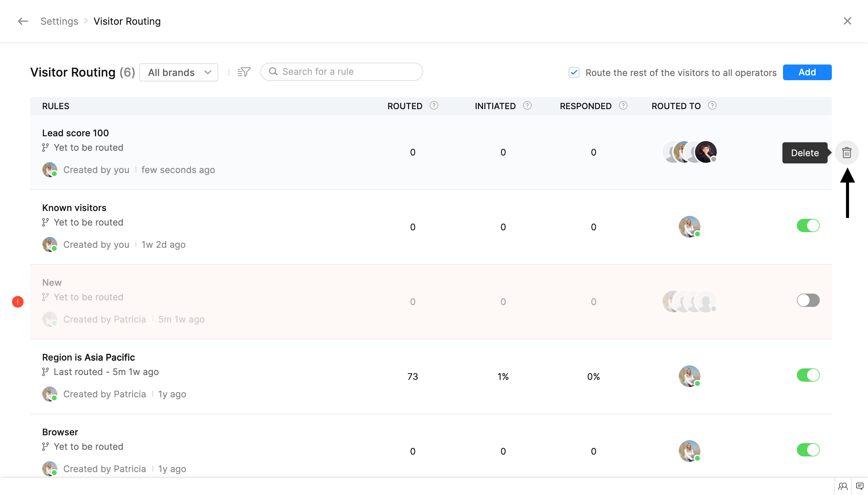868x495 pixels.
Task: Click the RESPONDED help question icon
Action: tap(623, 106)
